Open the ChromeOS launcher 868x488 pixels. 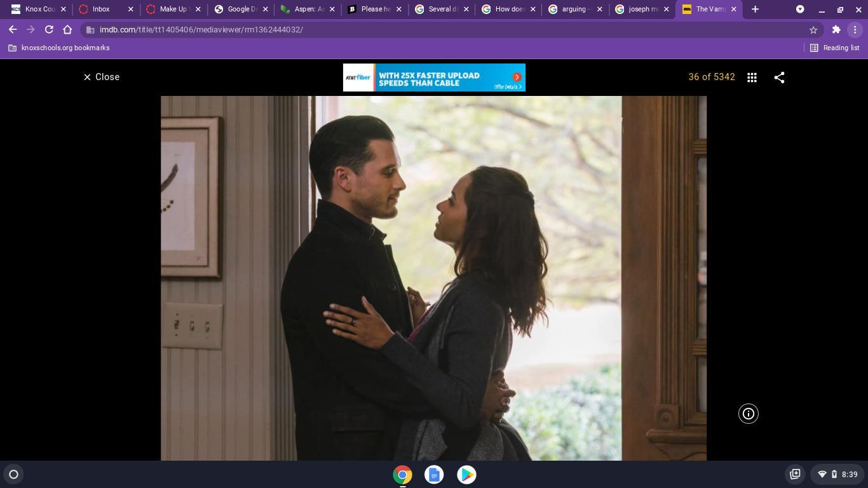point(13,475)
